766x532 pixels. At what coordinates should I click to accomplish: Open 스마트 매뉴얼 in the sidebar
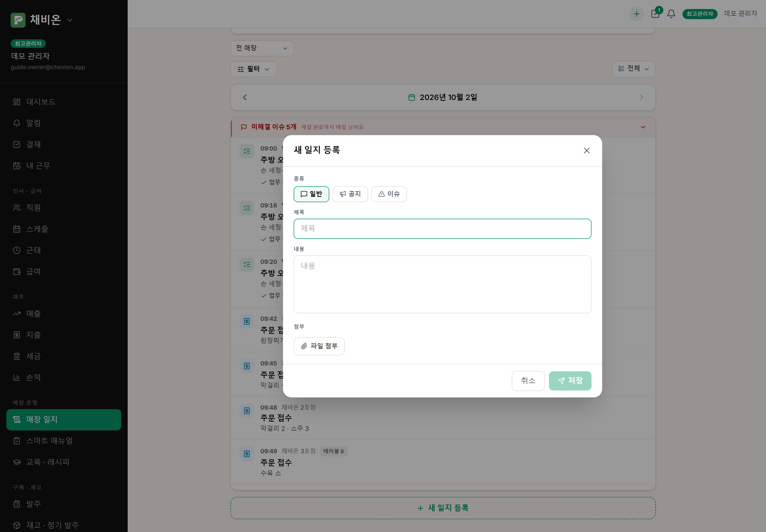[x=64, y=441]
